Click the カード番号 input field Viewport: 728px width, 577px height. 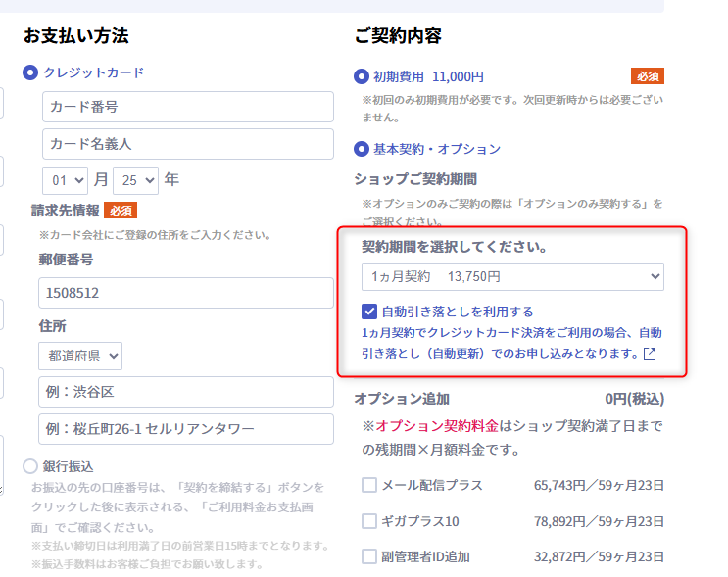coord(187,107)
